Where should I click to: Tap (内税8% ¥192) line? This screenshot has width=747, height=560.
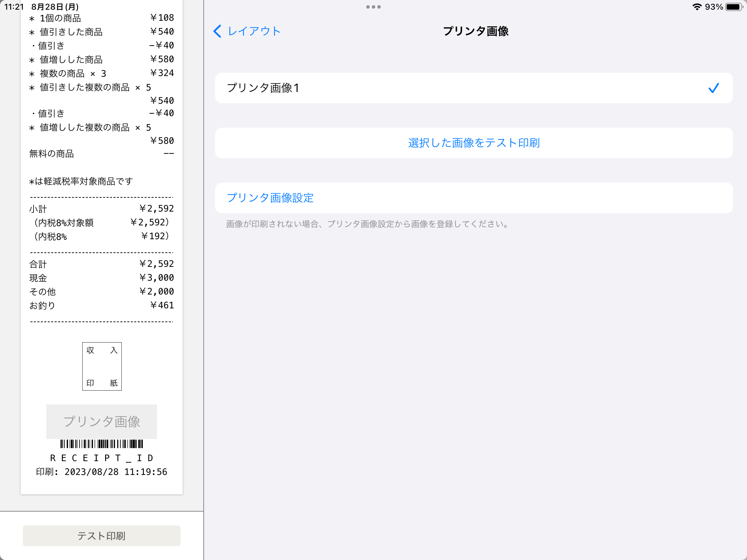(102, 236)
